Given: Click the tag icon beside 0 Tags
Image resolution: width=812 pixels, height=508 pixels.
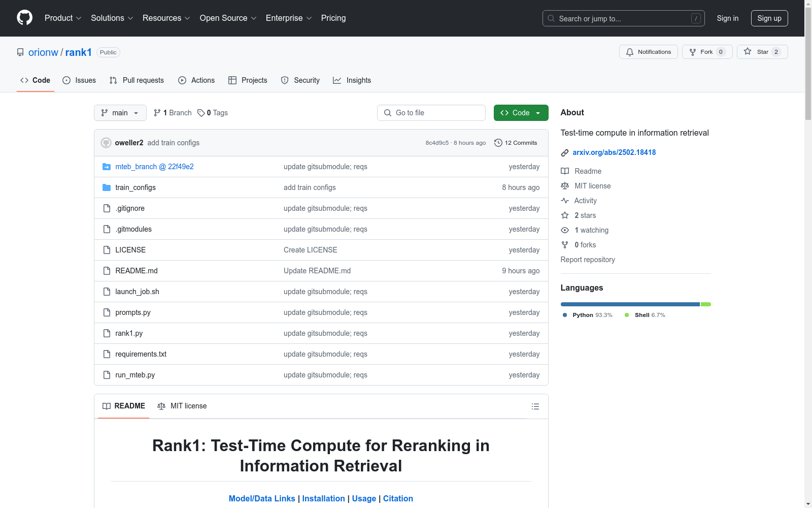Looking at the screenshot, I should click(201, 113).
